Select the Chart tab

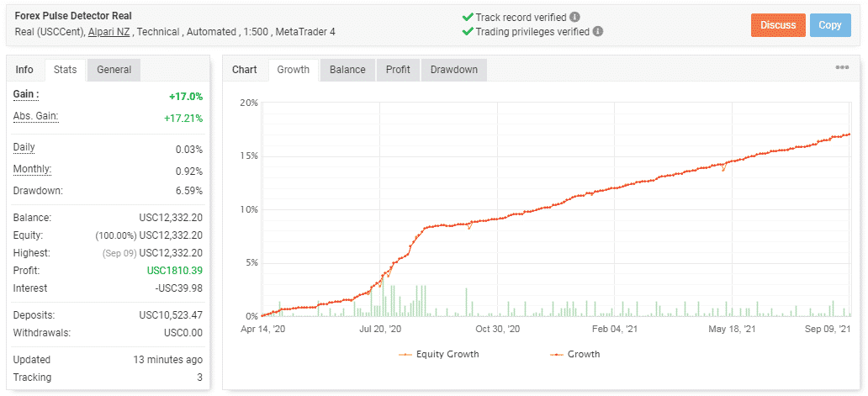tap(245, 70)
